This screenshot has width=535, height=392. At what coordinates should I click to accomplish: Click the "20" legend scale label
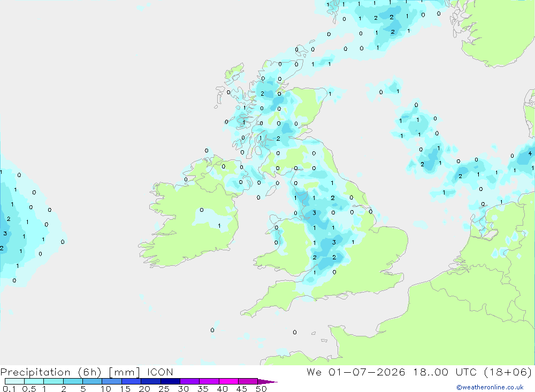point(144,389)
